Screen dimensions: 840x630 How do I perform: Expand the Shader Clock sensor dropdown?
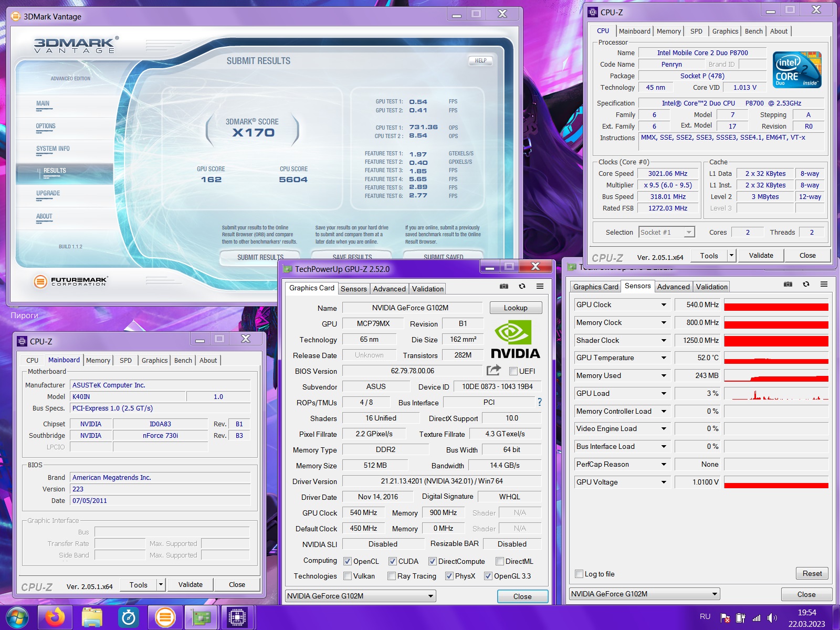coord(664,340)
